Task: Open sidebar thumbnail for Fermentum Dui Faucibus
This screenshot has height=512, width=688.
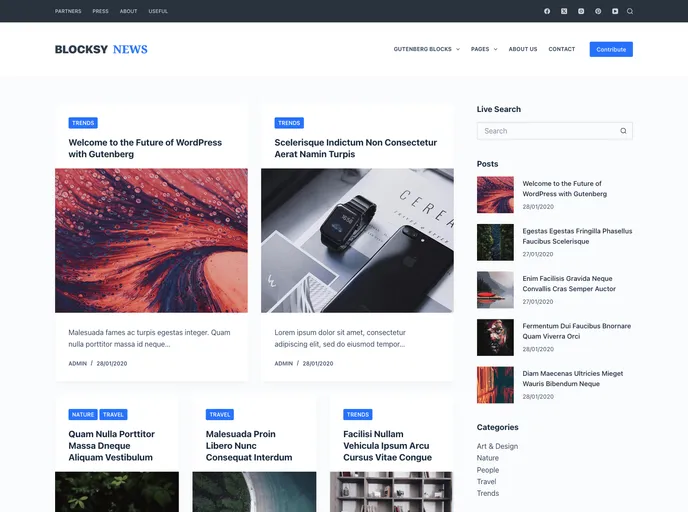Action: coord(495,337)
